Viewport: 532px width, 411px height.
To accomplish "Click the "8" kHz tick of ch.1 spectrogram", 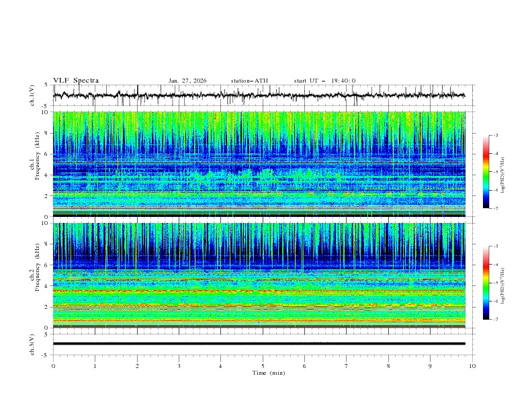I will click(x=47, y=133).
